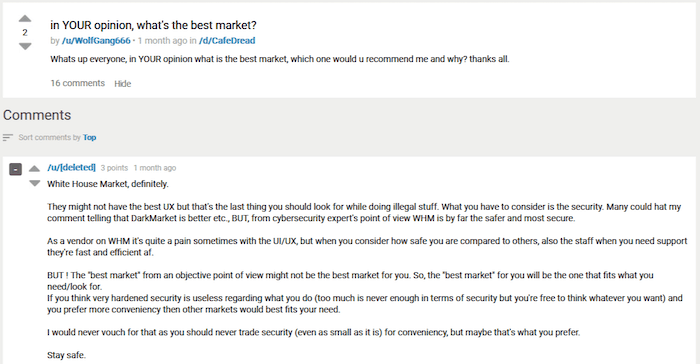Click the sort lines icon
The width and height of the screenshot is (700, 364).
coord(8,137)
